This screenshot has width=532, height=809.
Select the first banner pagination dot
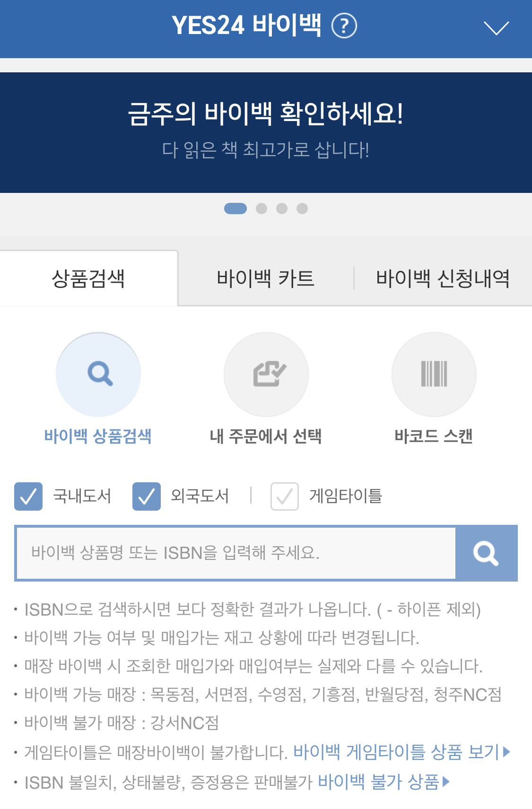(235, 209)
